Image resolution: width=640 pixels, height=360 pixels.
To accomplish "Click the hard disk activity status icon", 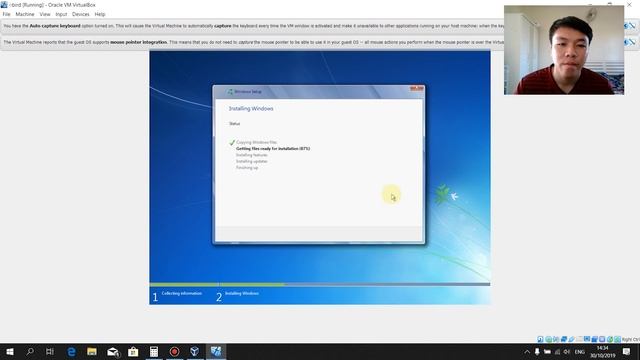I will click(540, 339).
